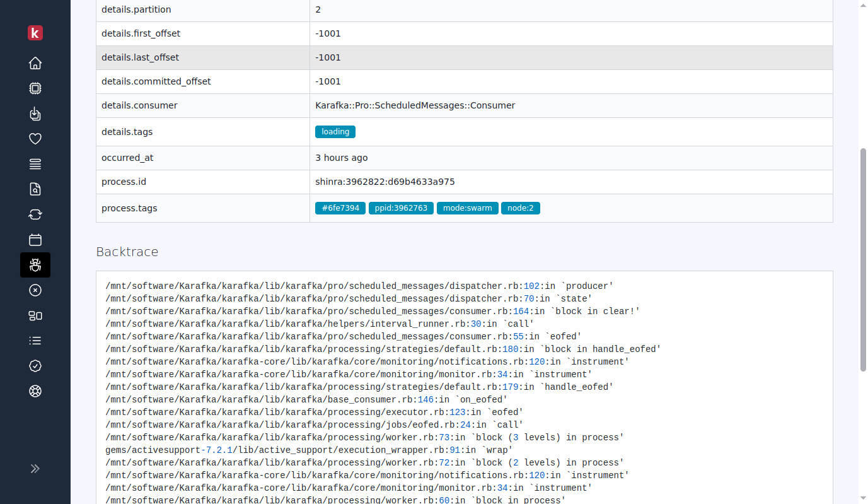
Task: Open the Support wheel icon at sidebar bottom
Action: (x=35, y=391)
